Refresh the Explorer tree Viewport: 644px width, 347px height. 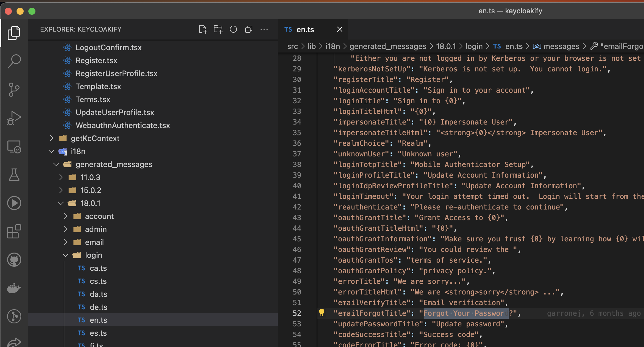click(x=233, y=29)
